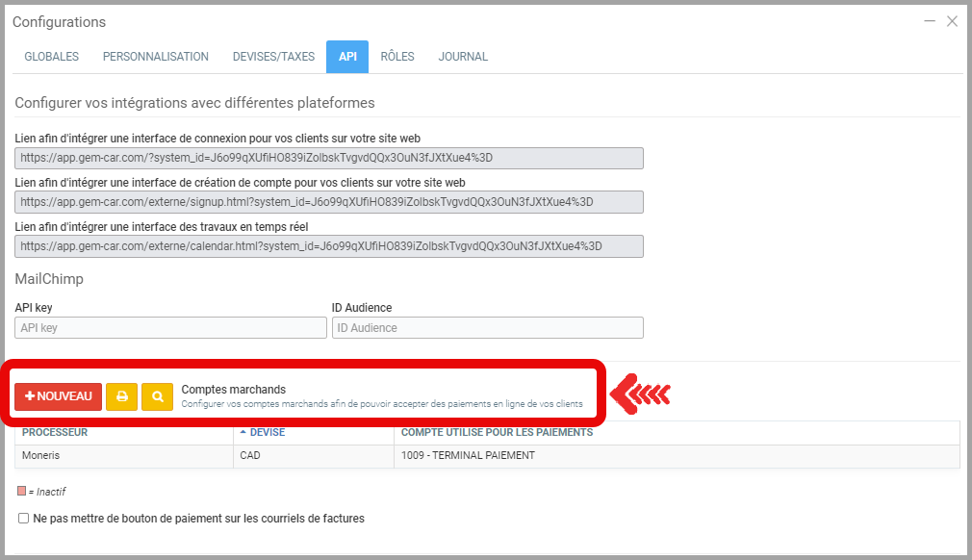Select the signup.html account creation link field

coord(329,202)
